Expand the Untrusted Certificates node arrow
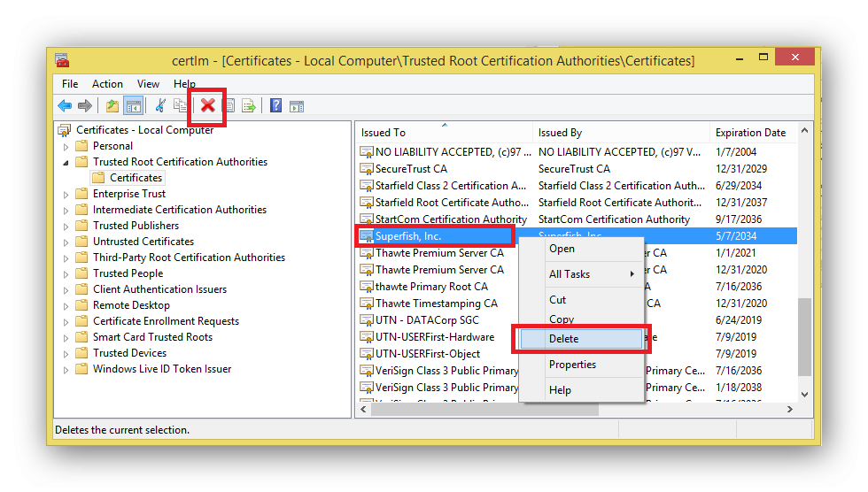 (66, 242)
